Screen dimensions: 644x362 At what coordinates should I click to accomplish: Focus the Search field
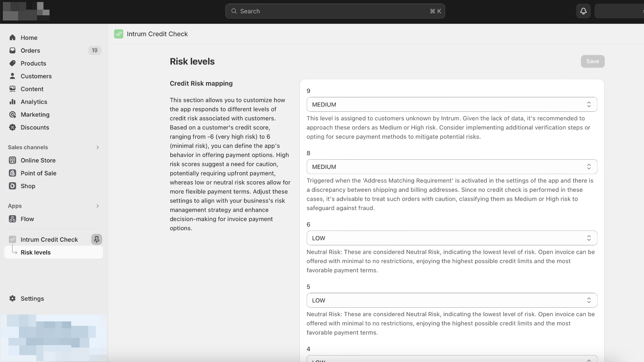(335, 11)
